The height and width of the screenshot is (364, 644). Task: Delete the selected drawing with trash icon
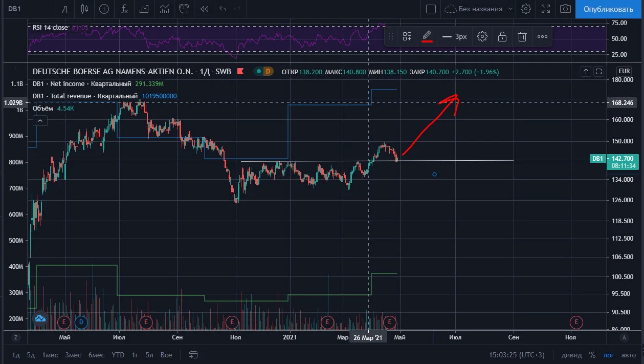coord(522,36)
